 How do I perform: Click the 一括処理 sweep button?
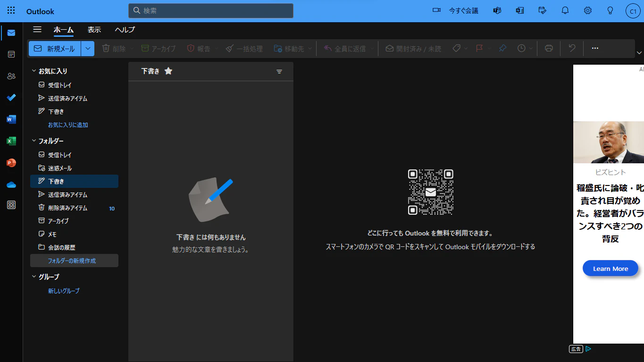244,49
